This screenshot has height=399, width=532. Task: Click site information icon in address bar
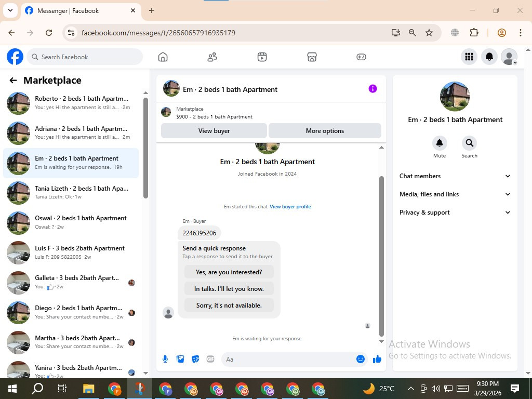(x=71, y=33)
